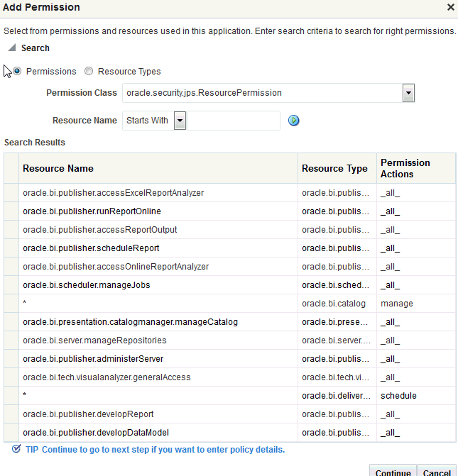The image size is (458, 476).
Task: Click the asterisk name in schedule row
Action: (x=25, y=394)
